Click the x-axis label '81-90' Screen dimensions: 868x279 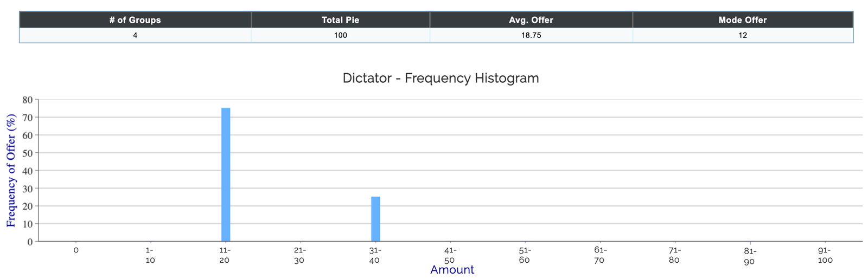[750, 256]
